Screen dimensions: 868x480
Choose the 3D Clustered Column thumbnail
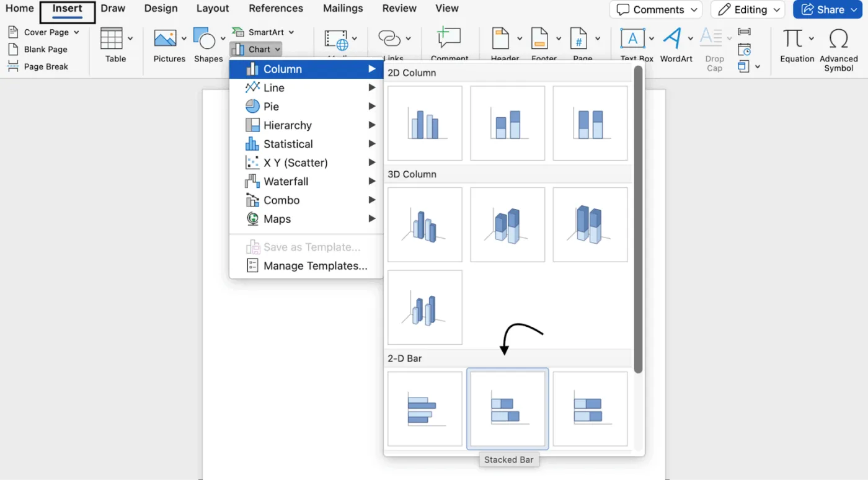pos(425,224)
